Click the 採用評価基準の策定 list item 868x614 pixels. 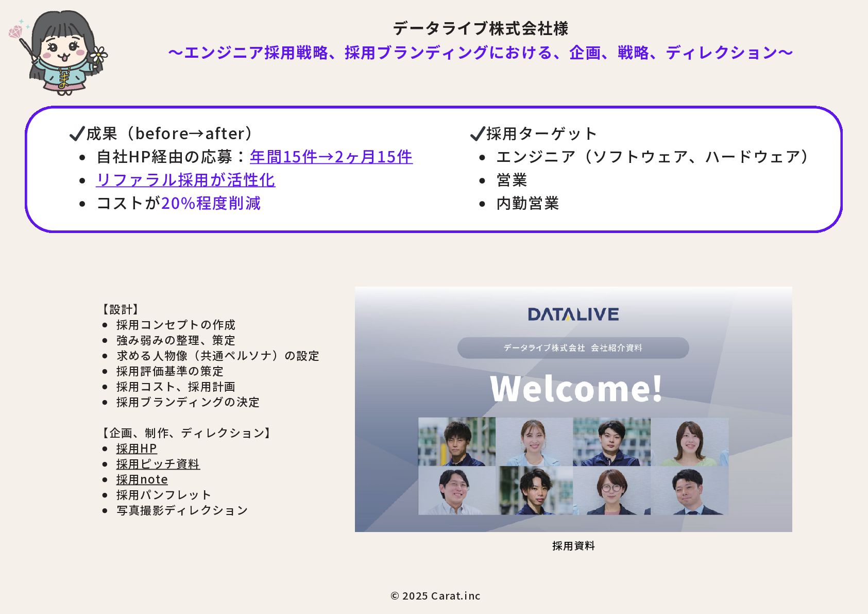170,371
